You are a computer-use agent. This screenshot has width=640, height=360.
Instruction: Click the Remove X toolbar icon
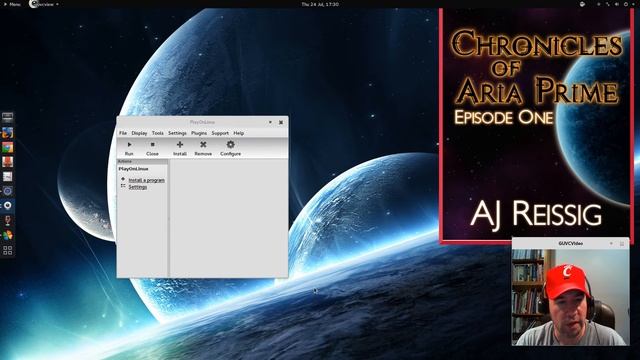(x=203, y=144)
